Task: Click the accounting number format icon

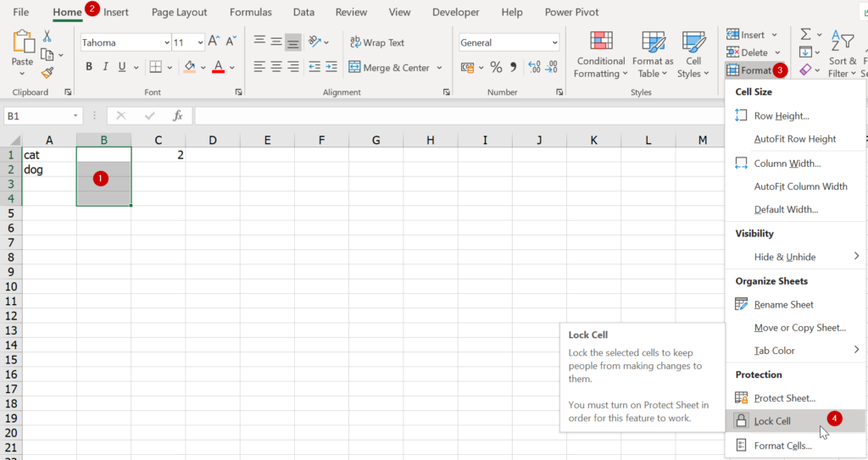Action: point(468,68)
